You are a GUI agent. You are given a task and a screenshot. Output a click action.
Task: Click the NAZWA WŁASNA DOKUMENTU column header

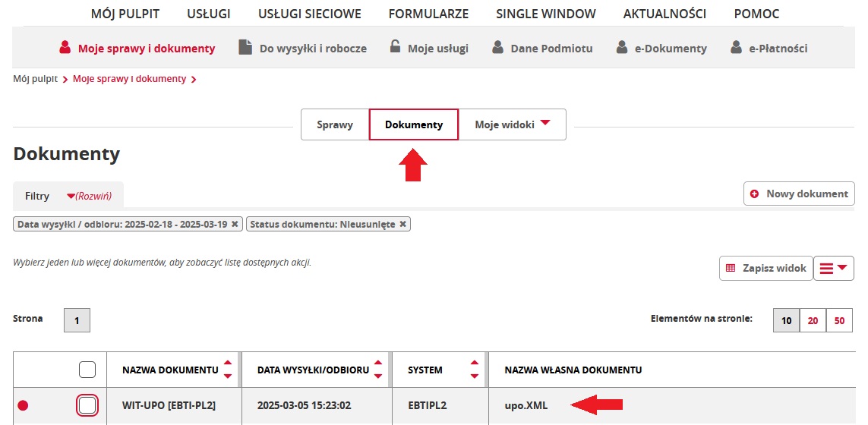coord(573,370)
